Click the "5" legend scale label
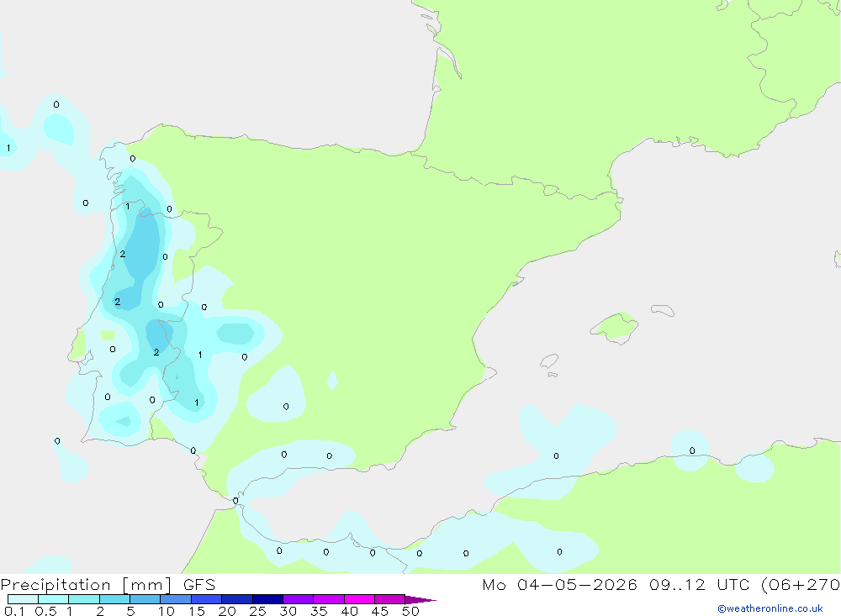841x616 pixels. [130, 611]
